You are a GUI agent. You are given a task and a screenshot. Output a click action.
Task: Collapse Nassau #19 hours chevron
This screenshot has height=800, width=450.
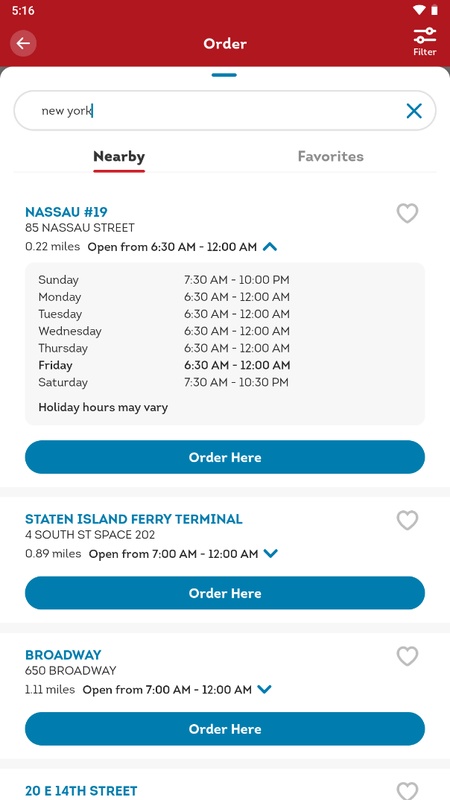pyautogui.click(x=270, y=247)
